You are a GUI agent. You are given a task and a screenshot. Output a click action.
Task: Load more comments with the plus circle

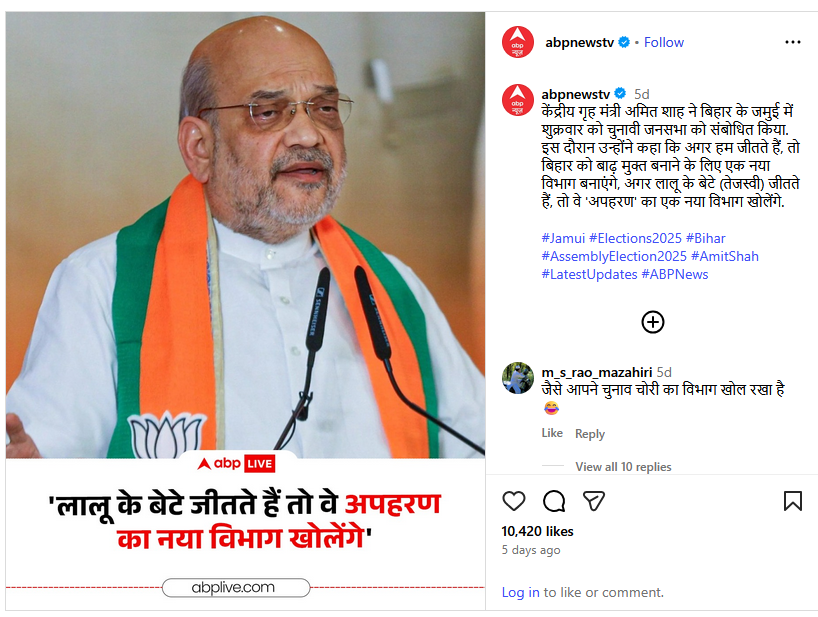[653, 322]
